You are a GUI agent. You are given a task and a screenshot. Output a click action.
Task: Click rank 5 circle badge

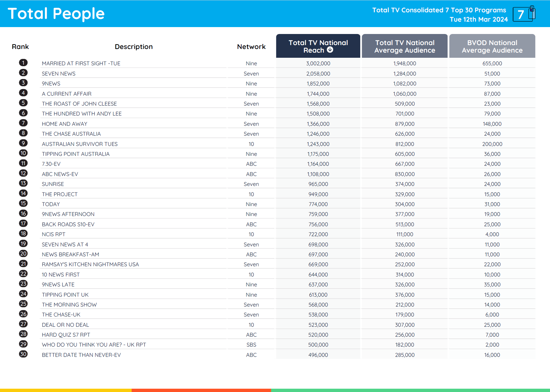point(23,103)
